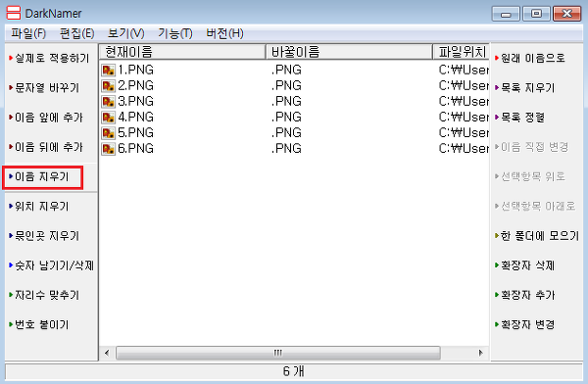This screenshot has height=384, width=588.
Task: Select the 1.PNG file name text
Action: (136, 71)
